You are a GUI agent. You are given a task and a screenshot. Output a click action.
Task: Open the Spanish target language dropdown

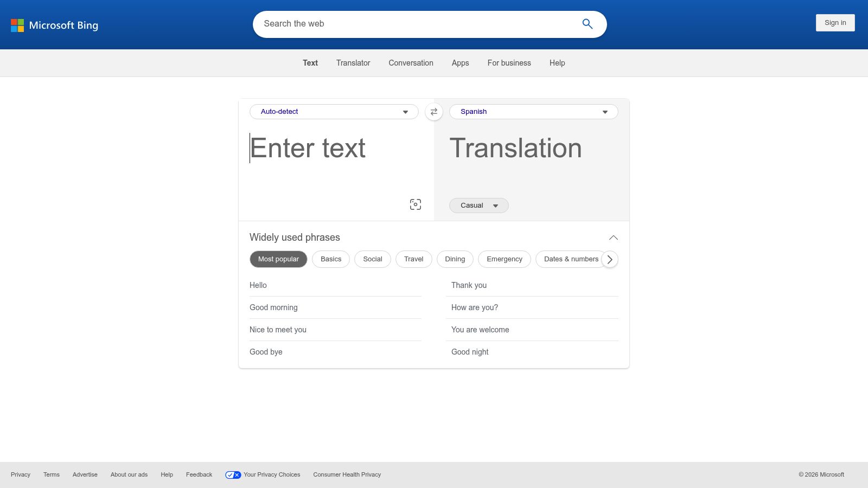click(x=534, y=112)
